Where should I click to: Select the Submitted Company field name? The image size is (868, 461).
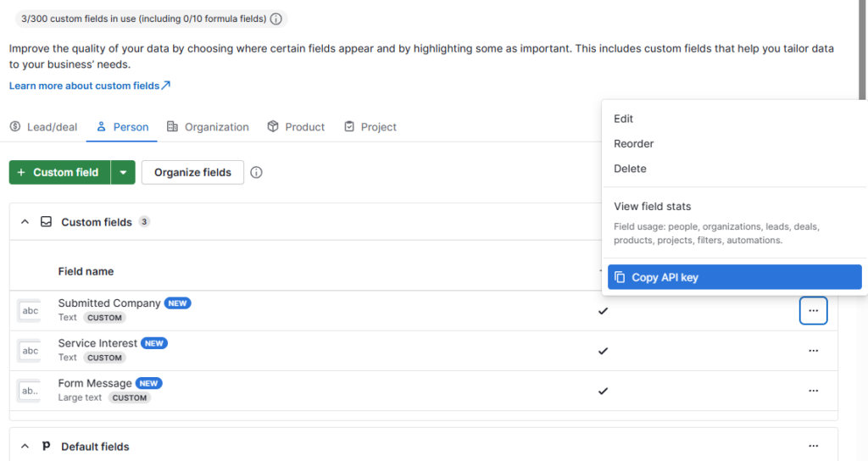pyautogui.click(x=109, y=303)
